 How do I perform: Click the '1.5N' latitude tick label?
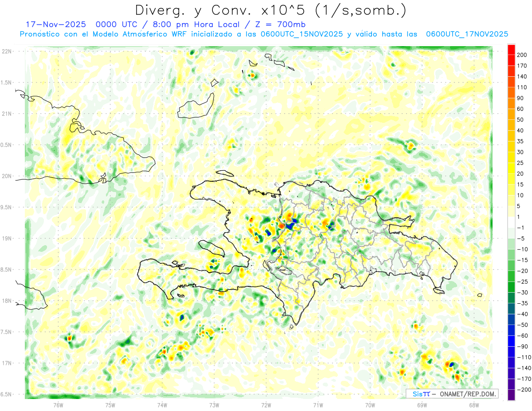click(7, 82)
